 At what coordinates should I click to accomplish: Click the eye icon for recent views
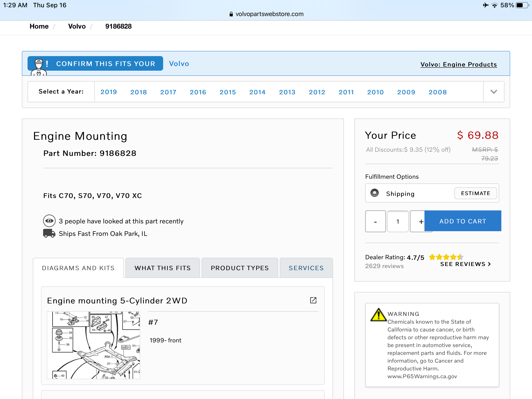coord(49,221)
